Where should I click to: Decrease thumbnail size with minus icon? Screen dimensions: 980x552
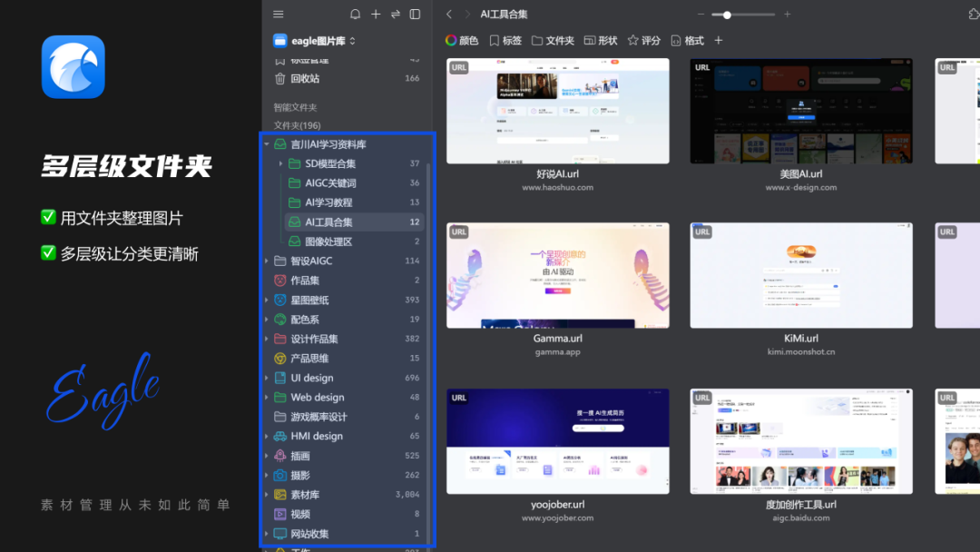coord(701,15)
